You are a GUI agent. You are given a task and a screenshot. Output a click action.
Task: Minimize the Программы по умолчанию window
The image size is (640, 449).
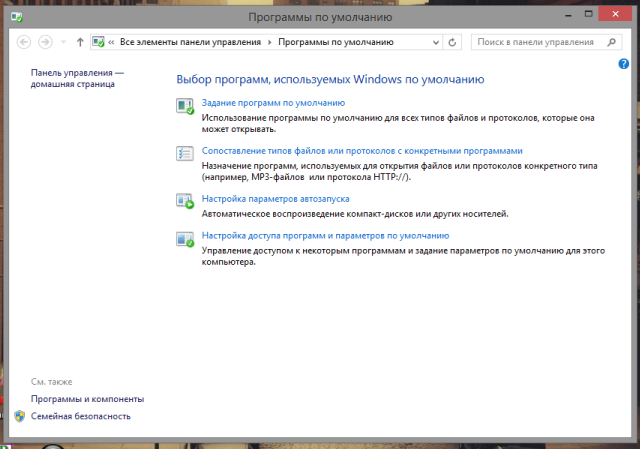tap(568, 15)
